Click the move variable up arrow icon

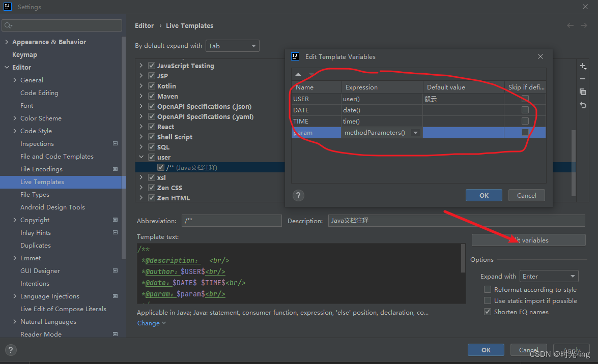tap(298, 74)
